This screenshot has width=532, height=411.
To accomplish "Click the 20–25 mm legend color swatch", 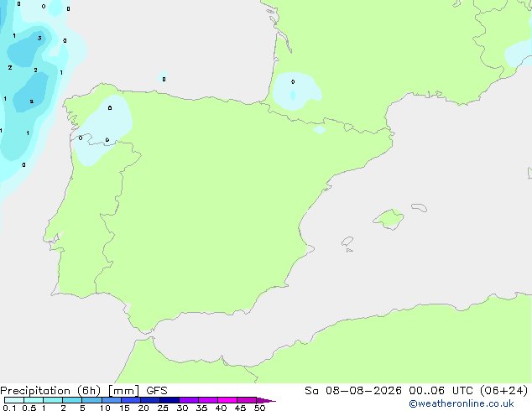I will point(150,400).
